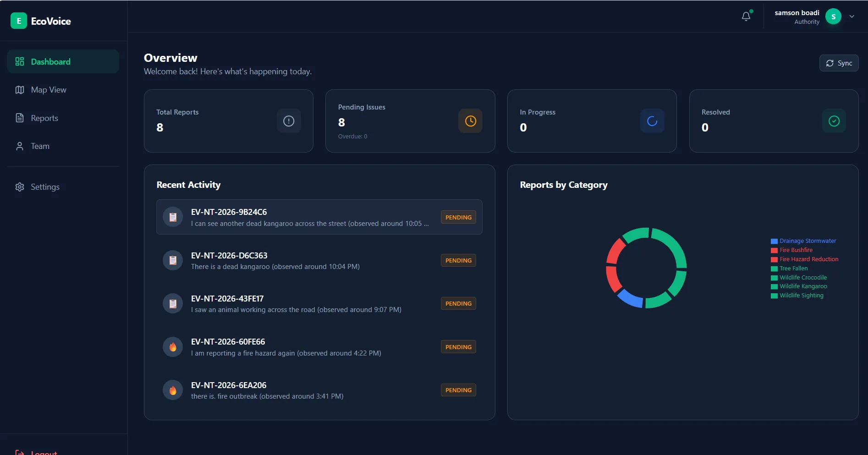
Task: Click the report icon next to EV-NT-2026-D6C363
Action: tap(173, 260)
